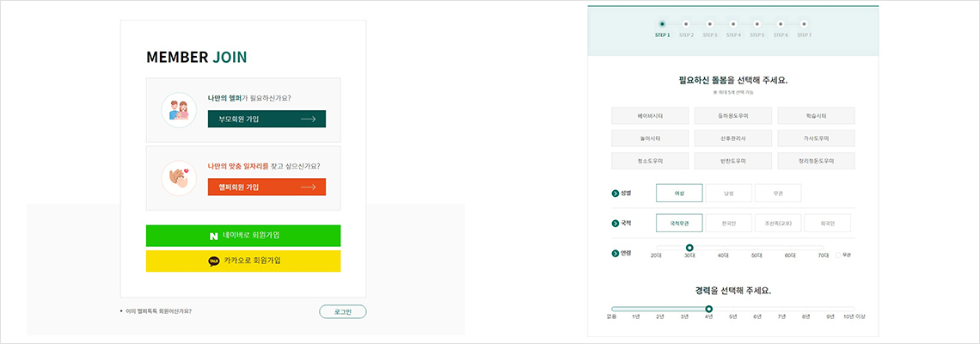Select the 등하원도우미 care option

(733, 116)
